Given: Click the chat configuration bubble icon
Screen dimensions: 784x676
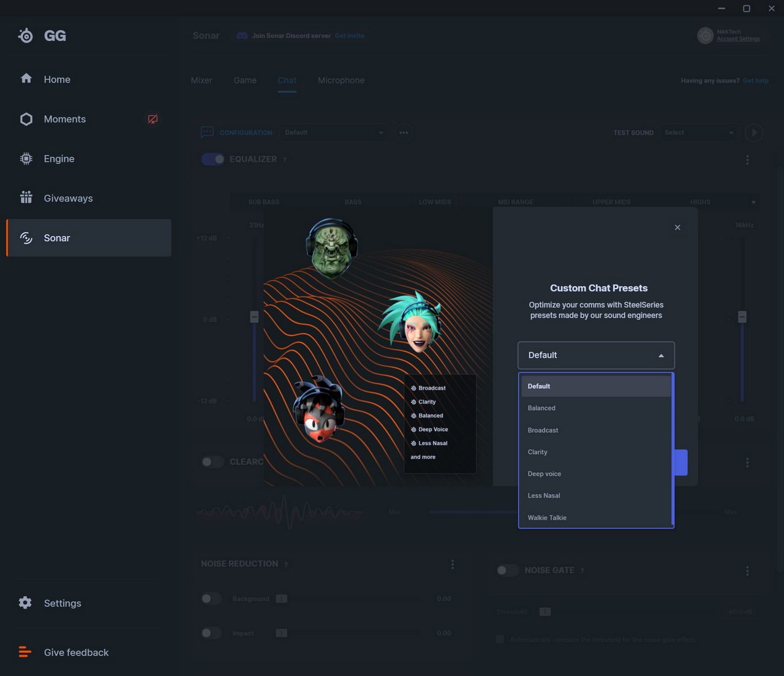Looking at the screenshot, I should pyautogui.click(x=207, y=132).
